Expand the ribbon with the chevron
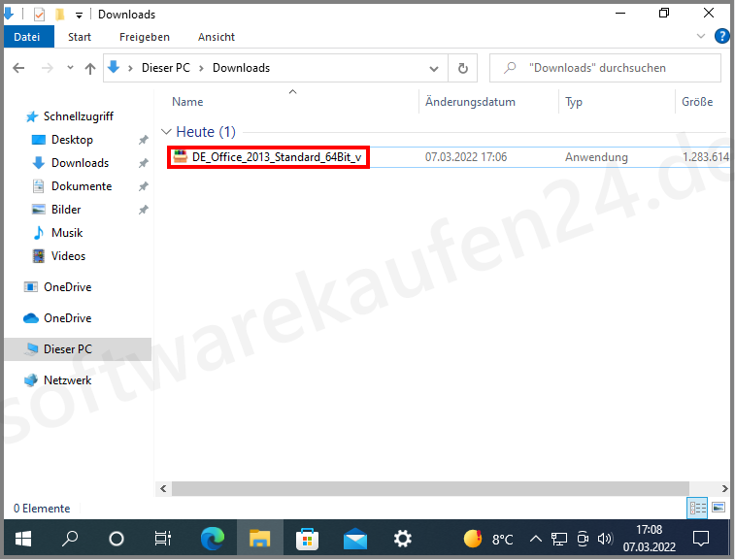 pos(701,36)
